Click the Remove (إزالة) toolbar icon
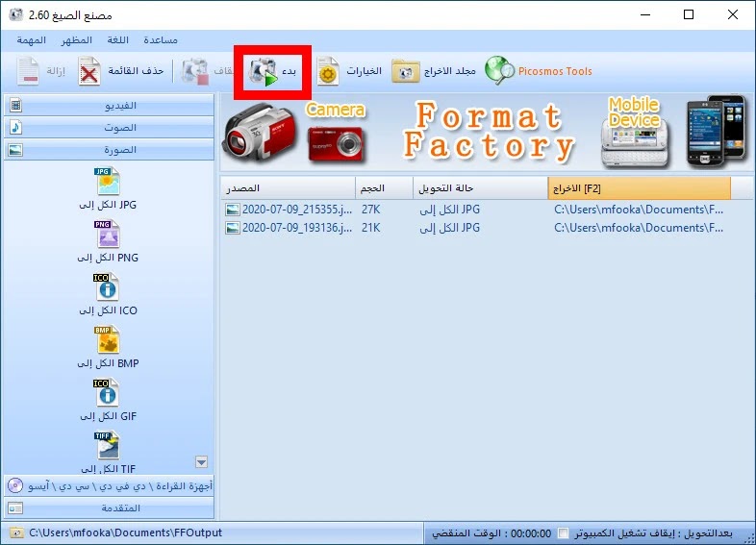756x545 pixels. tap(29, 71)
